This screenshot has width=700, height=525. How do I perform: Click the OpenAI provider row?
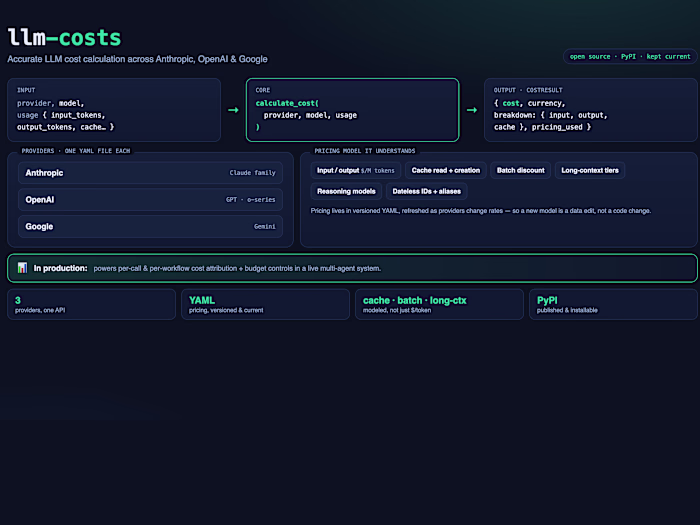pos(150,200)
